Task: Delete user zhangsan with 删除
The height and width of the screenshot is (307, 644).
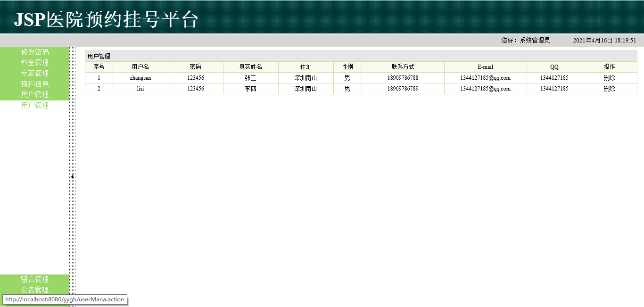Action: coord(609,78)
